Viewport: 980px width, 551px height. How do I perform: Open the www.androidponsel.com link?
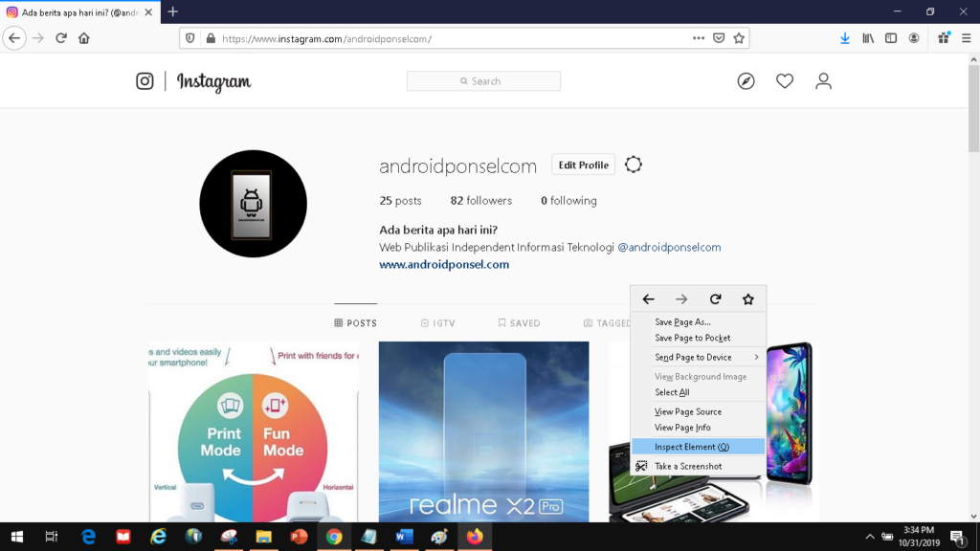[x=444, y=264]
